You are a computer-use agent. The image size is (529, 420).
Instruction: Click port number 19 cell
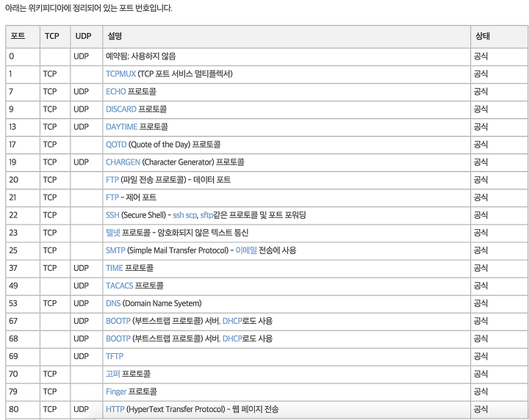click(x=23, y=162)
